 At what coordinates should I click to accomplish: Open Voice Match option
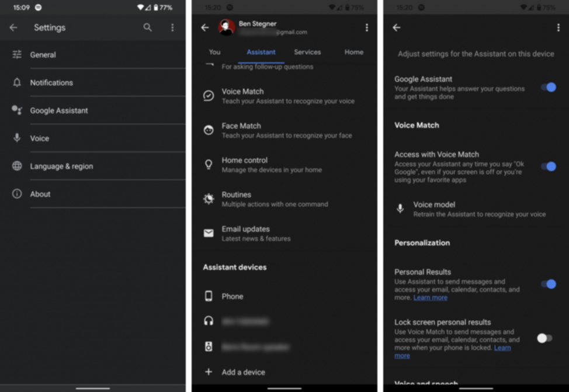[x=284, y=96]
